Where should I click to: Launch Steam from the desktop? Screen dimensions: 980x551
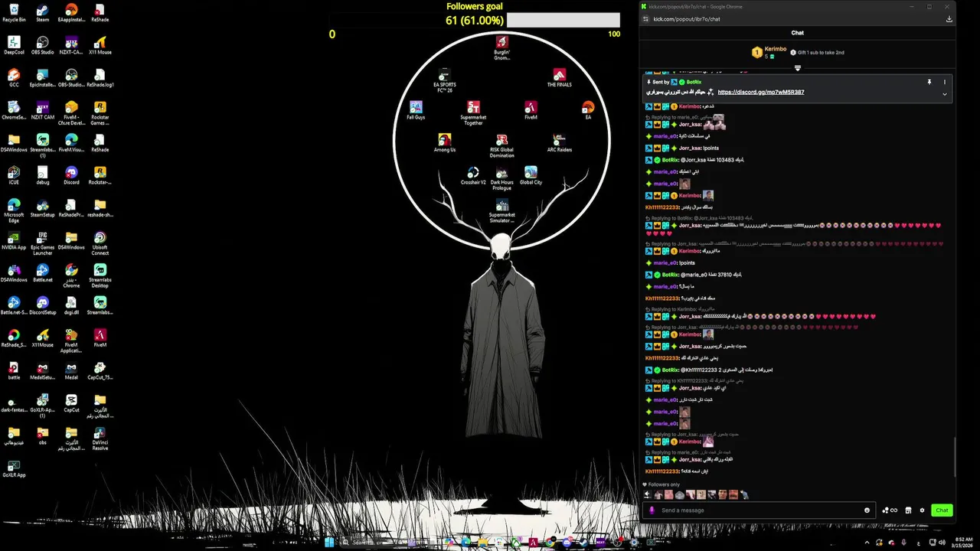click(x=43, y=12)
